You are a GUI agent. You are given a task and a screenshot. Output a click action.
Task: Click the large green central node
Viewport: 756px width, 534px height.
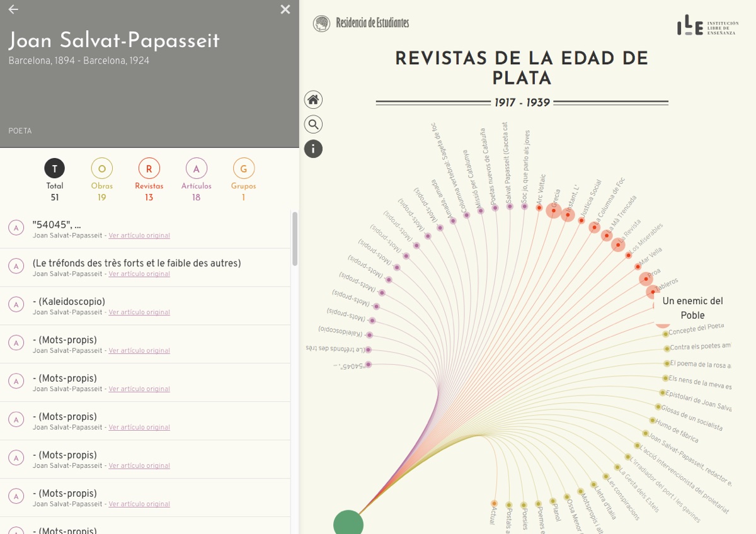point(348,524)
